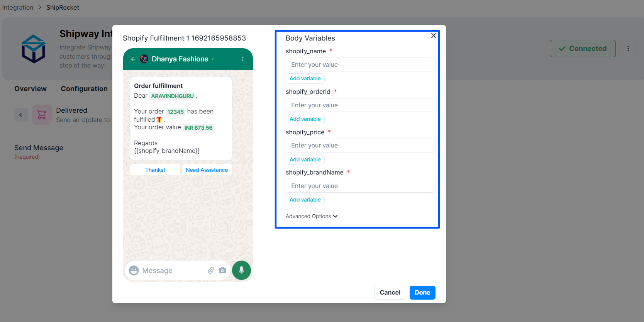Click the Body Variables heading
Image resolution: width=644 pixels, height=322 pixels.
[x=310, y=38]
